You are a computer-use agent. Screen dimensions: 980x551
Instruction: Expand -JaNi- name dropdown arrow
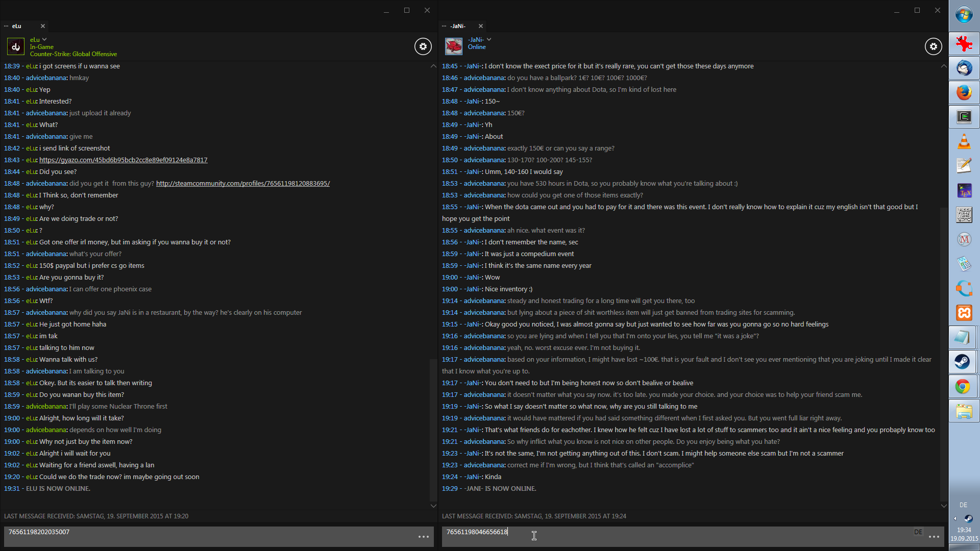tap(489, 39)
